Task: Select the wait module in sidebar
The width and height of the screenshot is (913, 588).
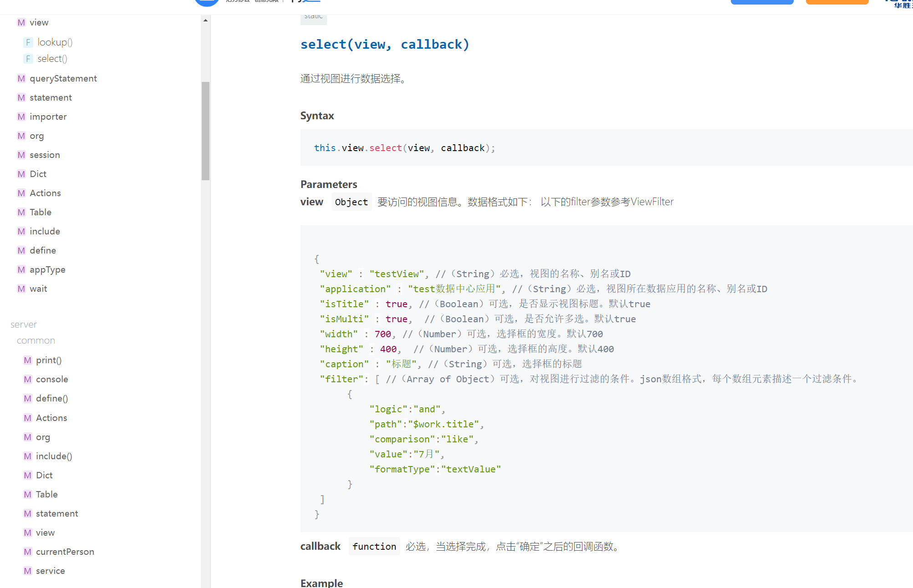Action: click(x=38, y=289)
